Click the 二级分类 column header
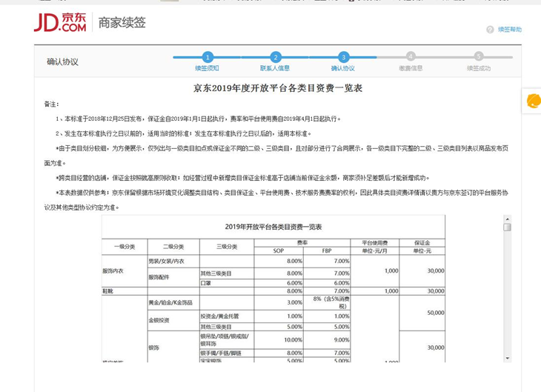Screen dimensions: 541x392 click(173, 247)
